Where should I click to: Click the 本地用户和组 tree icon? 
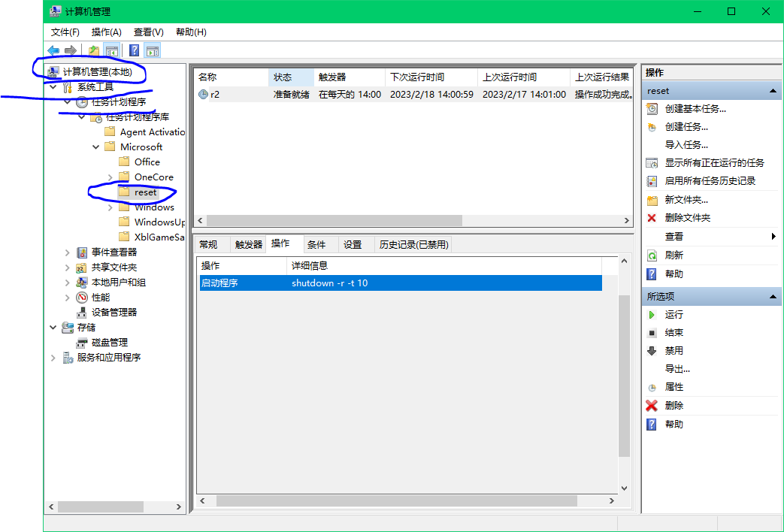click(82, 283)
